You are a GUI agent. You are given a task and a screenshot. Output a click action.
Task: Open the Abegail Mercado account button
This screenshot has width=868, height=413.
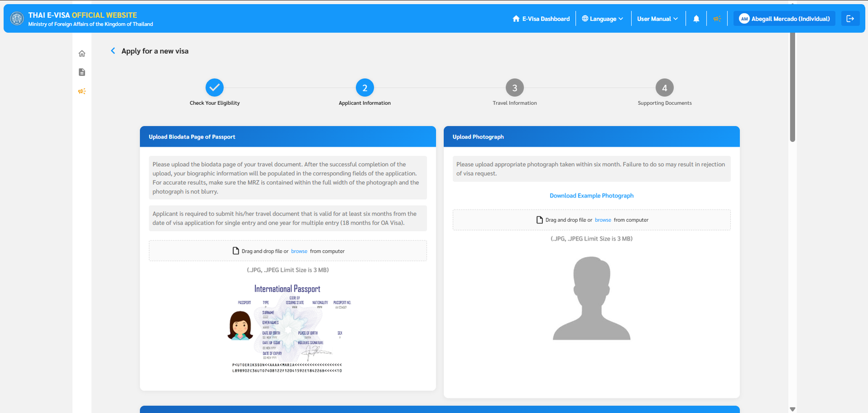click(784, 19)
